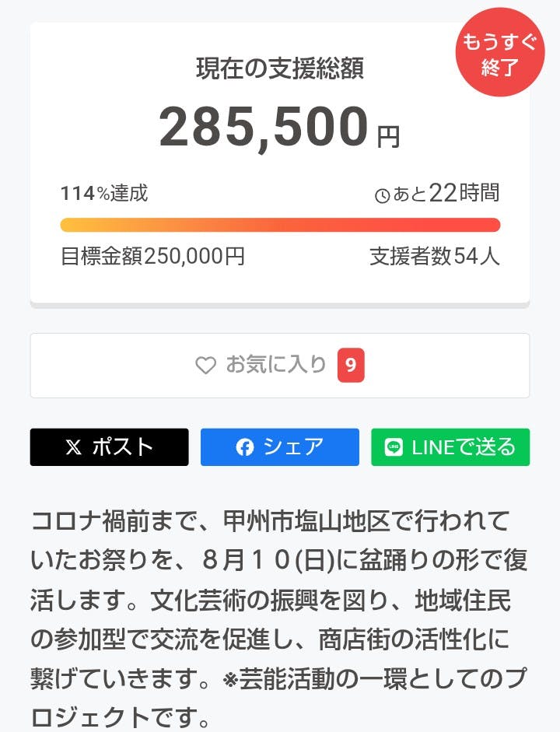Click the 支援者数54人 supporter count

click(x=434, y=257)
